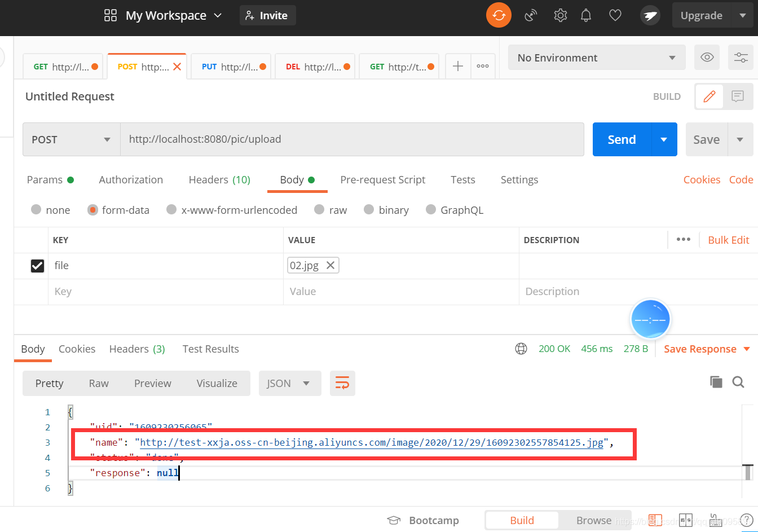Open the orange Cookies link

tap(702, 179)
